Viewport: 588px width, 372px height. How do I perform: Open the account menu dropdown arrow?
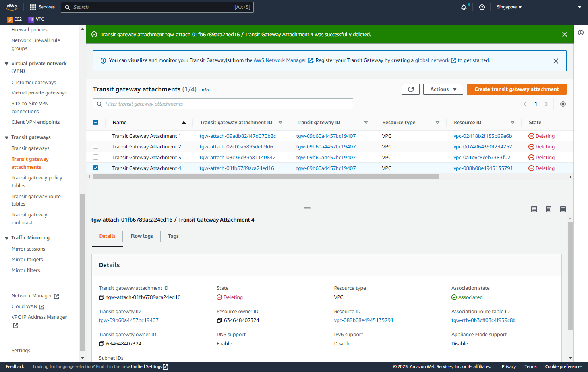(580, 7)
